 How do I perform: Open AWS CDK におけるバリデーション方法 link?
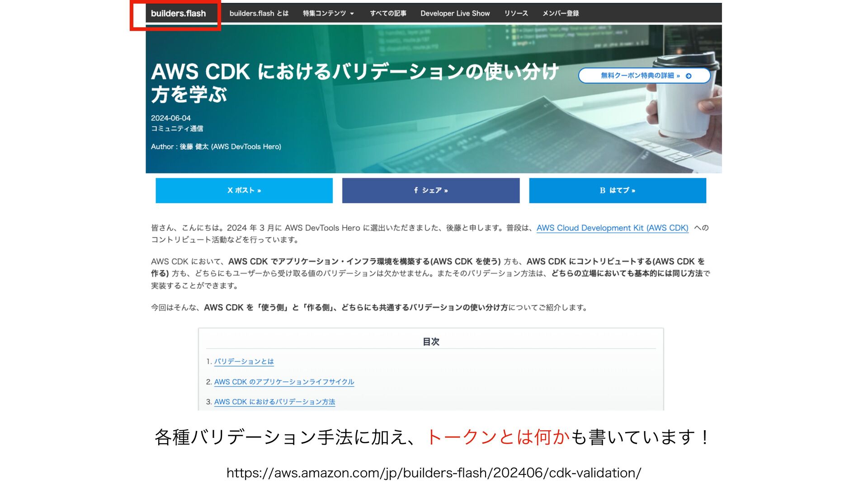point(274,402)
